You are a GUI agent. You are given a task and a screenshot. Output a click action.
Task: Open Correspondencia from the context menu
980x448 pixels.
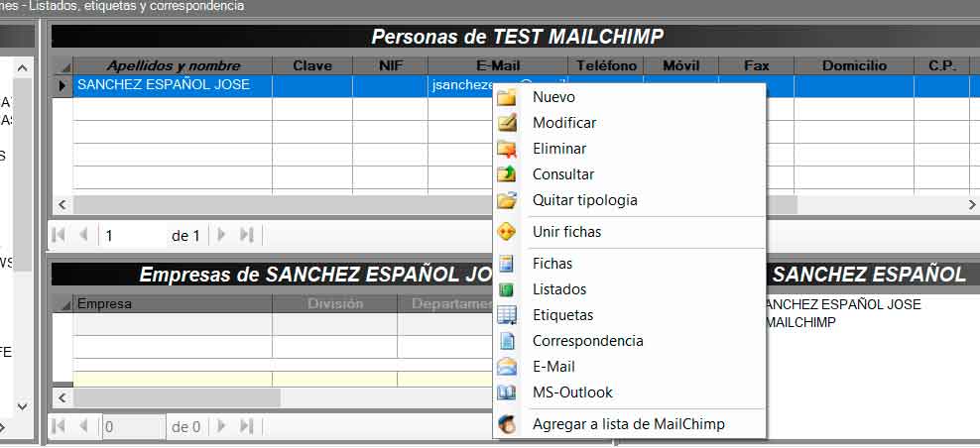(x=587, y=341)
